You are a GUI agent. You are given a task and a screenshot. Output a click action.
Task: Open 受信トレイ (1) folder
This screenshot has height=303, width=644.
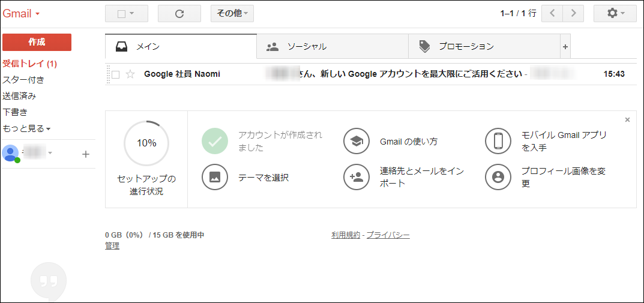pos(29,64)
